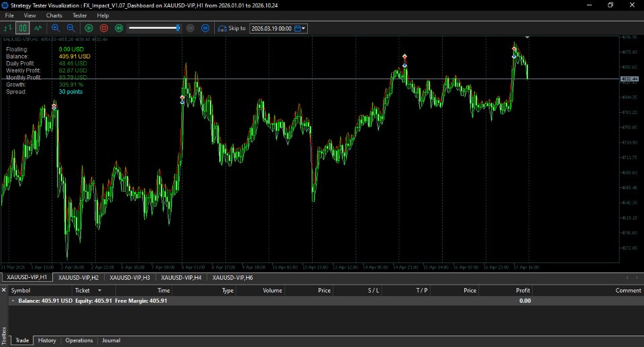Switch to the XAUUSD-VIP,H4 chart tab
The image size is (644, 347).
[x=181, y=277]
